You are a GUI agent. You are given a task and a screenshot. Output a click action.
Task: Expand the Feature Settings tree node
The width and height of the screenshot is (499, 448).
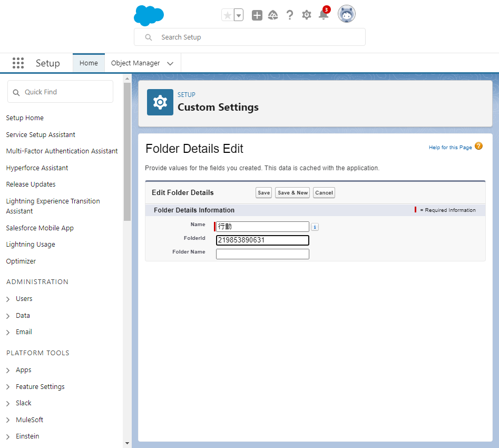click(x=8, y=387)
